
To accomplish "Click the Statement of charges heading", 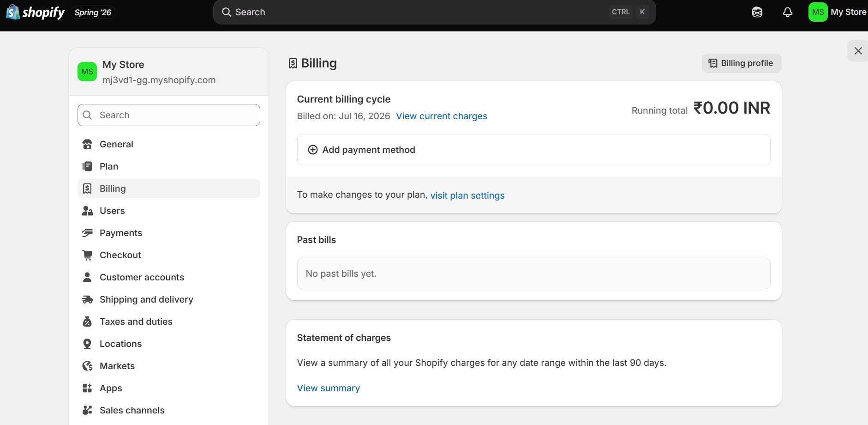I will click(344, 338).
